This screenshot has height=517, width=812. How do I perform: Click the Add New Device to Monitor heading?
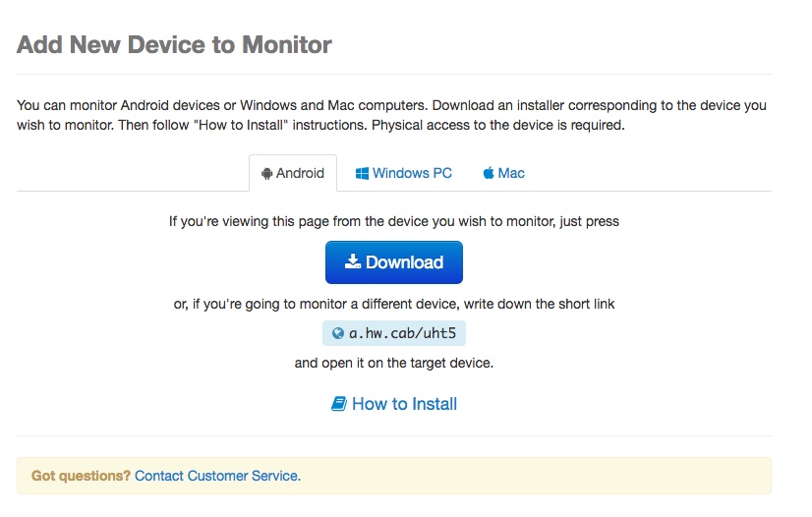click(x=174, y=44)
